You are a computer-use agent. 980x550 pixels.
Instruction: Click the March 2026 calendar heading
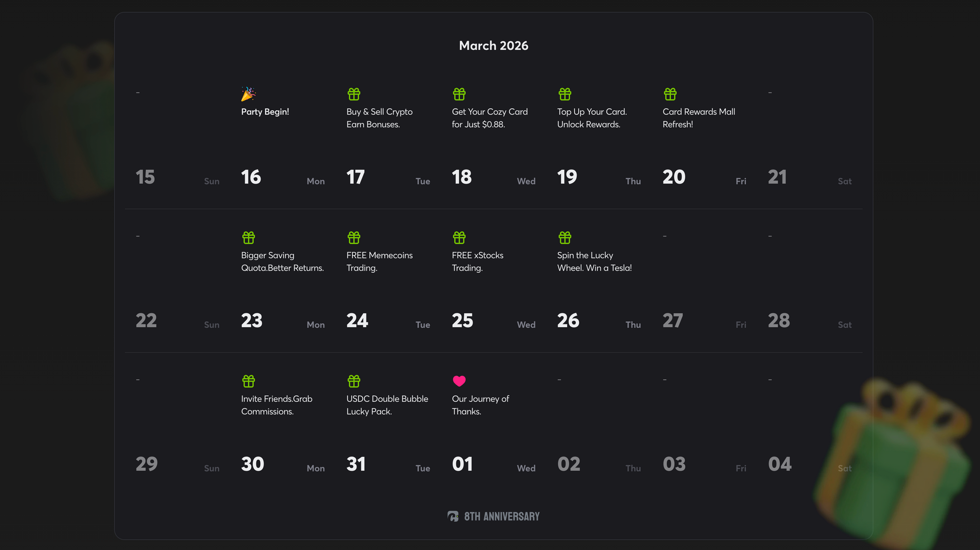pos(493,46)
